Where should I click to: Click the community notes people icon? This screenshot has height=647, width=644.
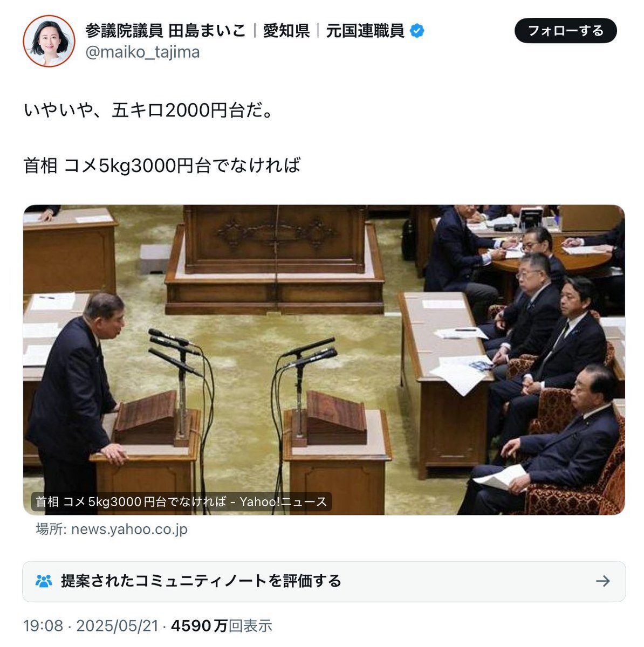pos(44,581)
